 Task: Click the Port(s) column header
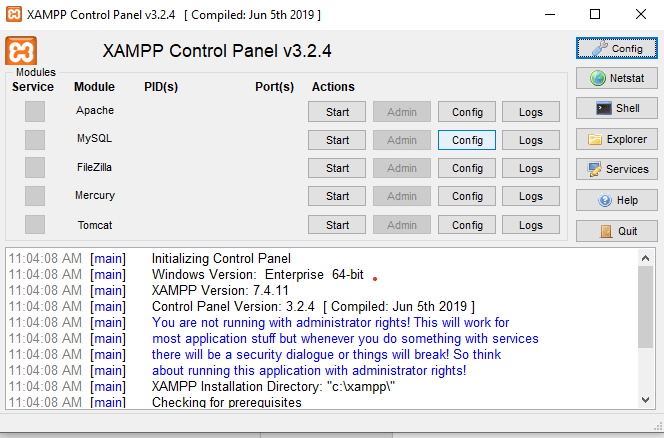point(274,86)
